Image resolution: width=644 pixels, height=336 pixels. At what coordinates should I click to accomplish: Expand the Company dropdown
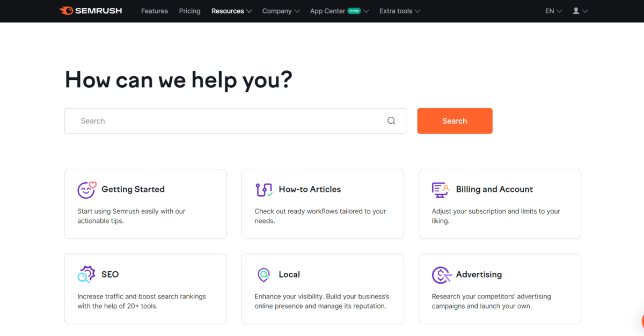(x=281, y=11)
